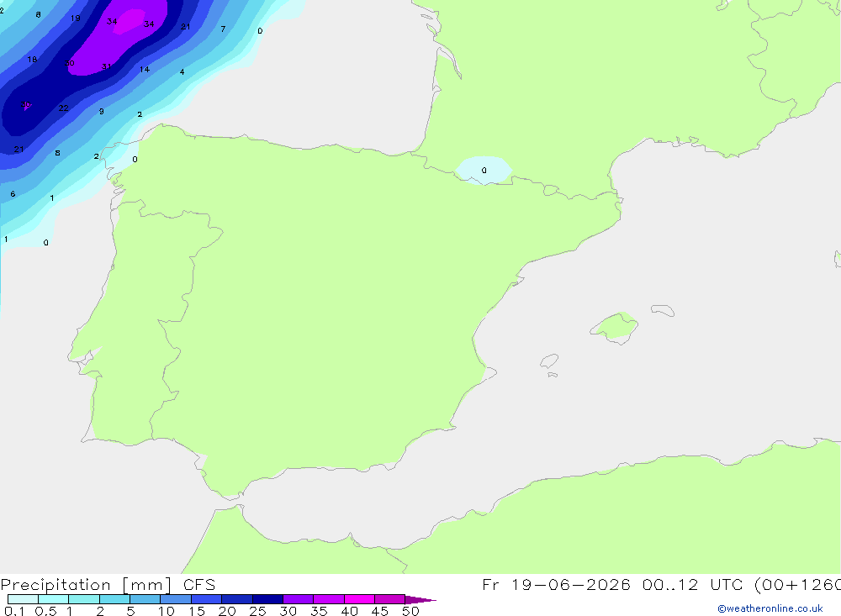Click the 'Precipitation [mm]' title text
The image size is (841, 616).
(86, 585)
